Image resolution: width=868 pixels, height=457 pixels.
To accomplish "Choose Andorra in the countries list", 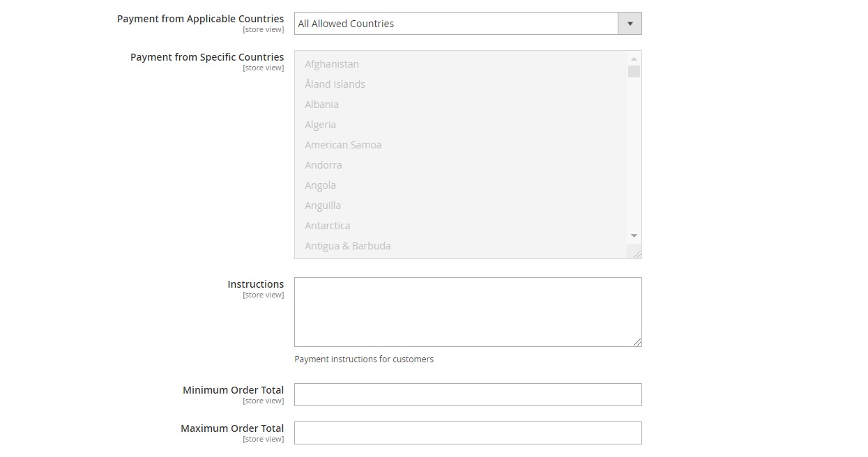I will pos(323,165).
